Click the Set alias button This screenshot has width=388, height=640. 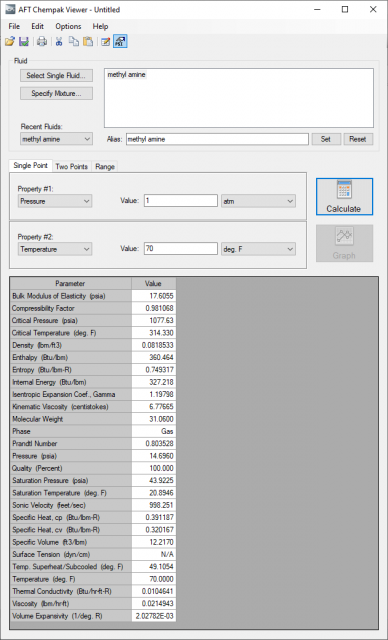click(x=326, y=139)
